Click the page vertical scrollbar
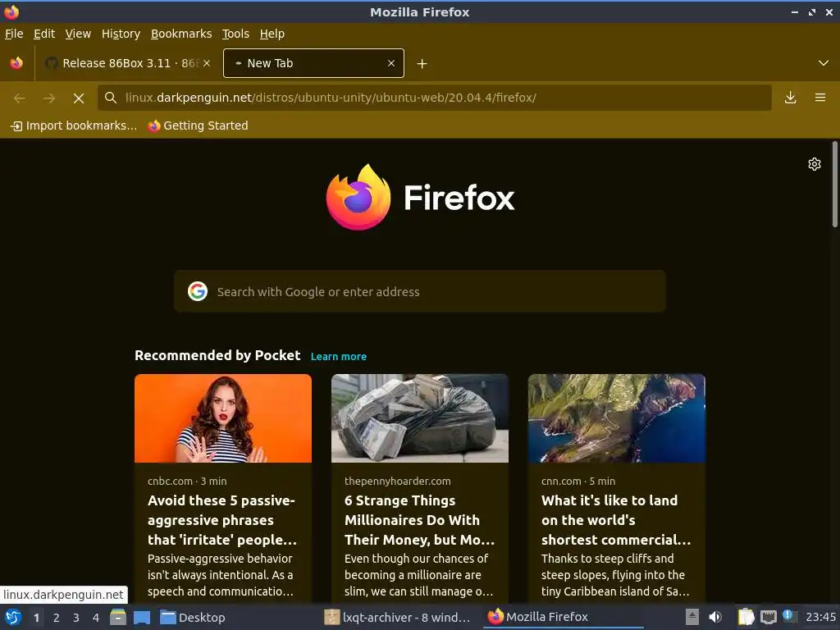Screen dimensions: 840x630 [834, 185]
